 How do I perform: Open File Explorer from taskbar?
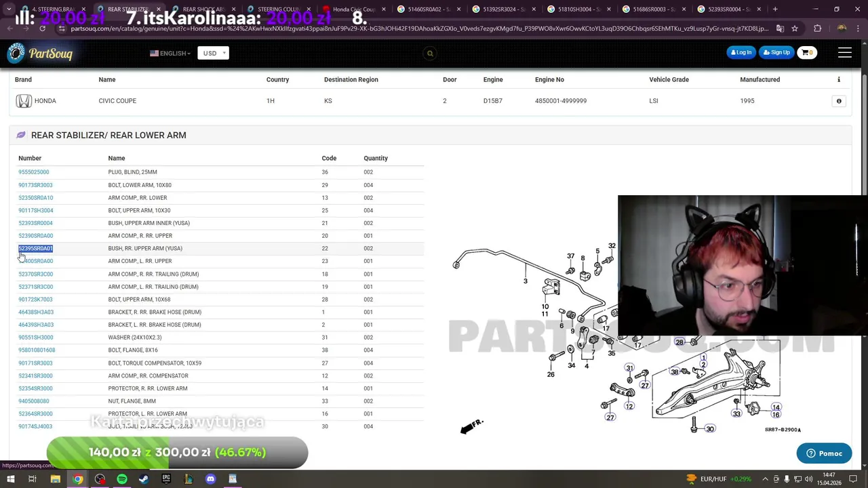[x=56, y=479]
